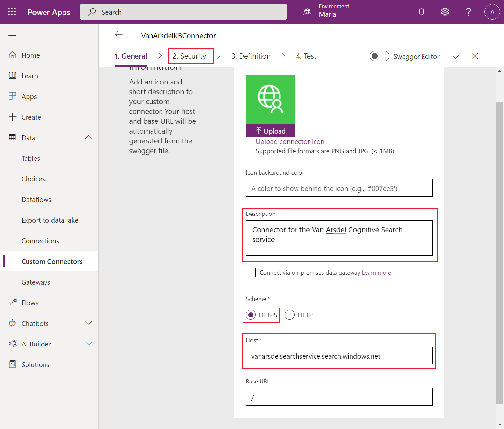Switch to the 3. Definition tab
504x429 pixels.
251,56
